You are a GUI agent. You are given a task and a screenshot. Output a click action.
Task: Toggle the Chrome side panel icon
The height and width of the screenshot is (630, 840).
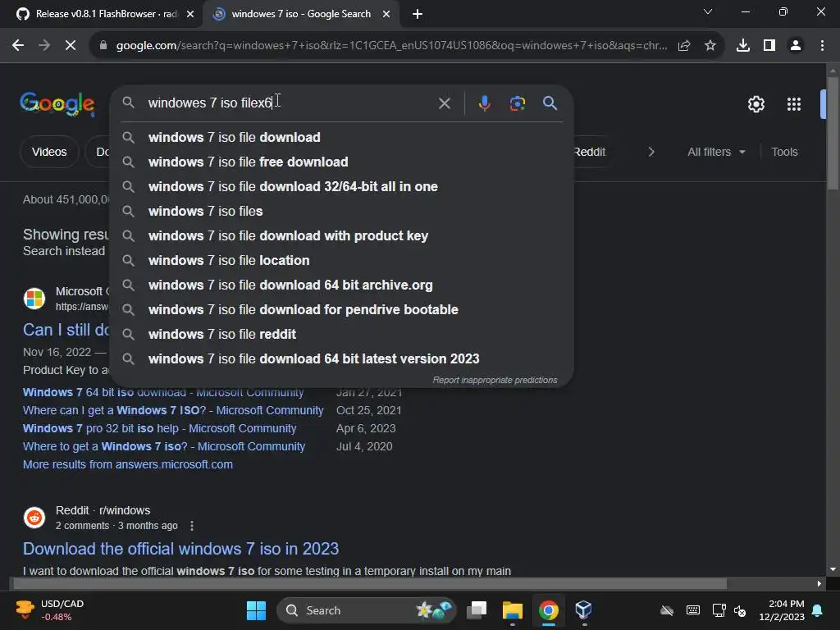pos(769,46)
